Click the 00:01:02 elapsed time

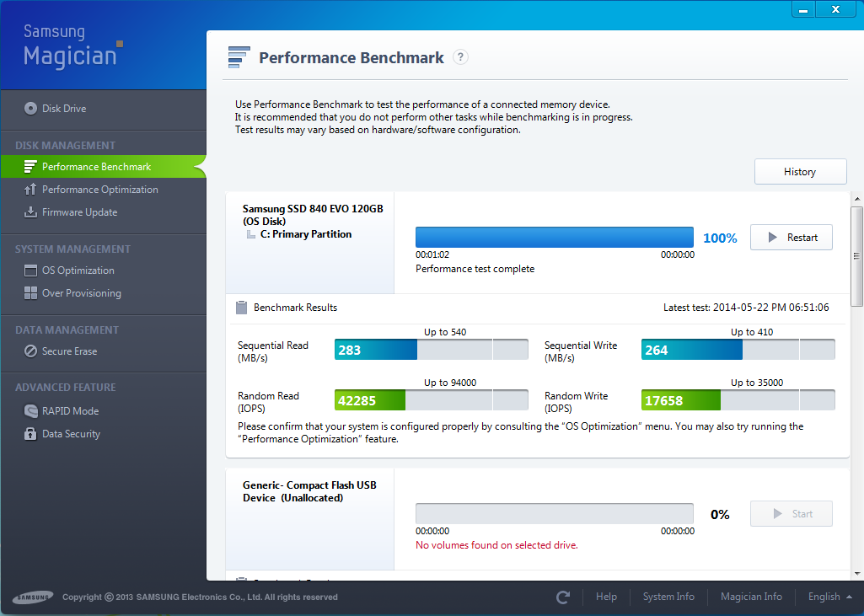click(432, 254)
